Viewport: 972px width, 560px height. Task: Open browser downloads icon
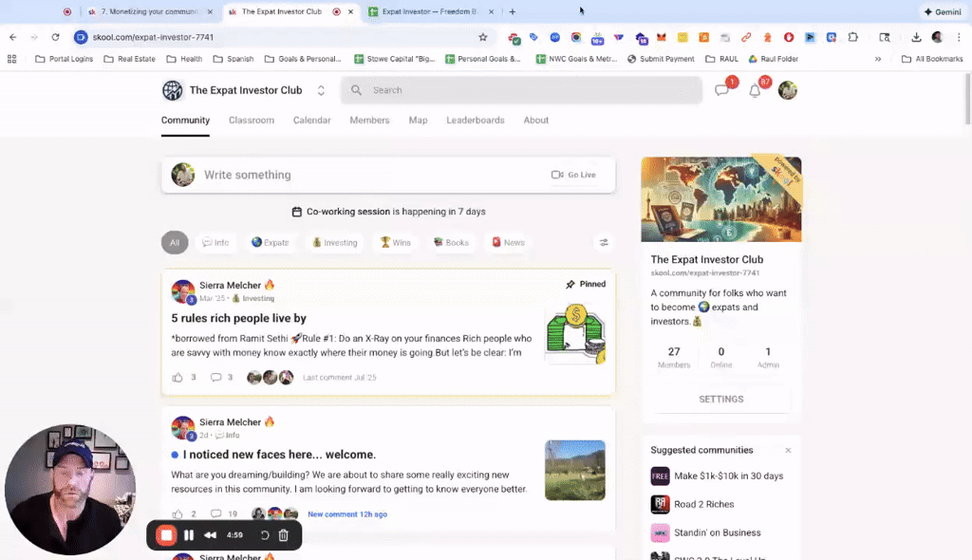tap(916, 37)
